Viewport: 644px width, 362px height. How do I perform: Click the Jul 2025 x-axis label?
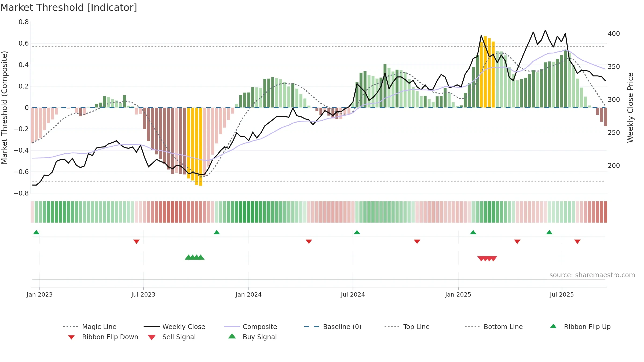562,294
